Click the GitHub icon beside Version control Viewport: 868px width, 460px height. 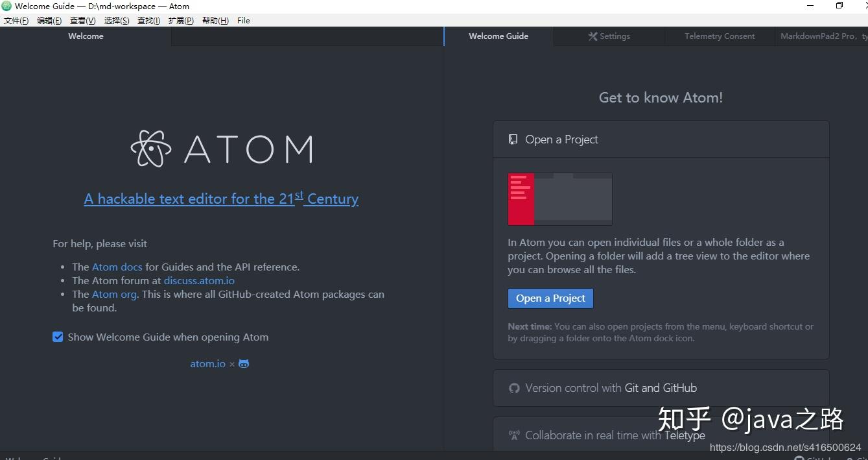coord(514,389)
